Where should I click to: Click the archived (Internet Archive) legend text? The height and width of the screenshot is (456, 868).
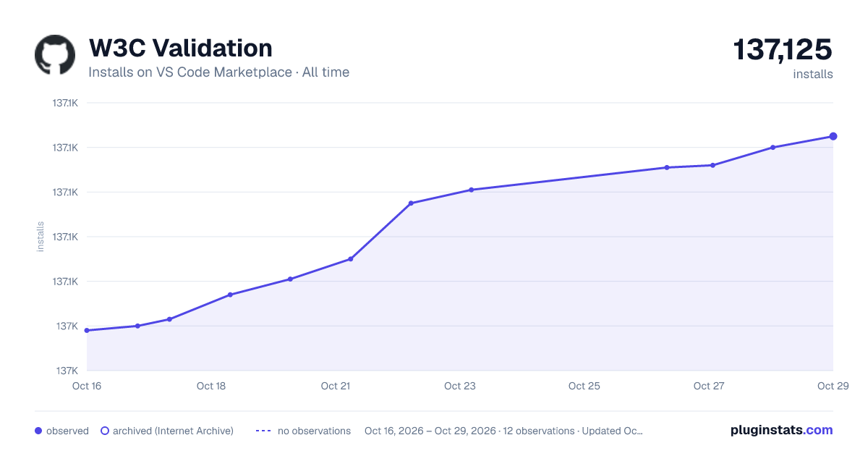[173, 431]
